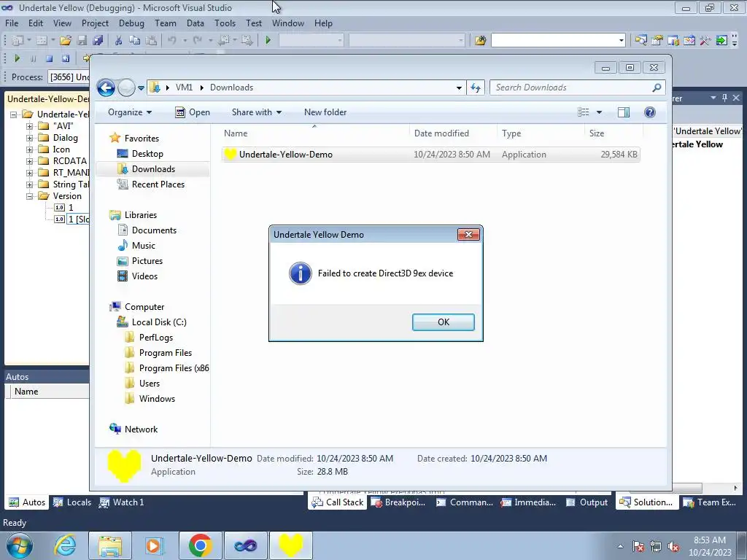The width and height of the screenshot is (747, 560).
Task: Click the Open File folder icon in toolbar
Action: pyautogui.click(x=66, y=41)
